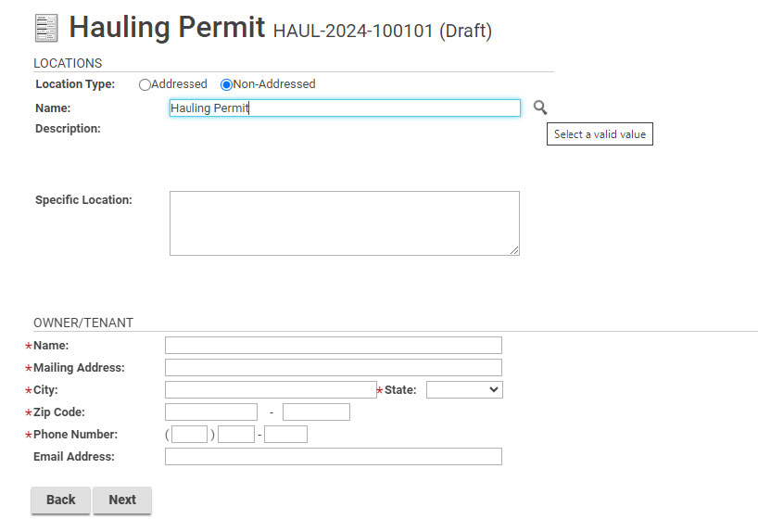
Task: Click the search magnifier icon beside Name
Action: click(540, 108)
